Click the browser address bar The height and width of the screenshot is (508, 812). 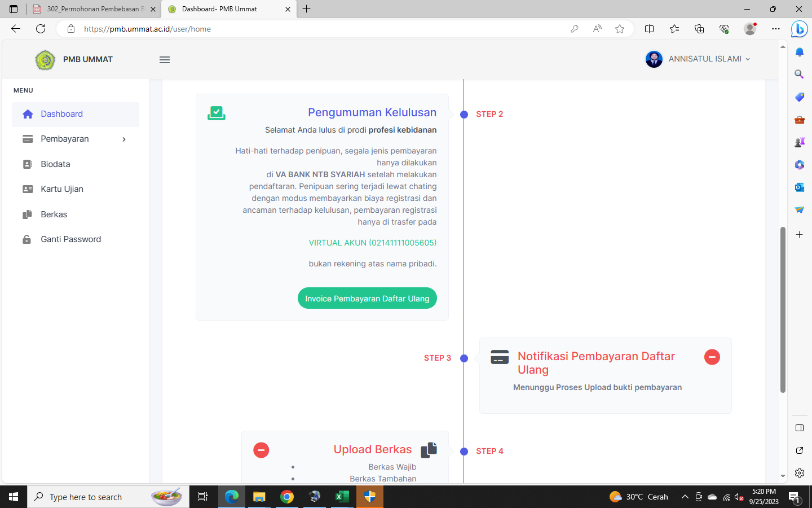click(316, 29)
